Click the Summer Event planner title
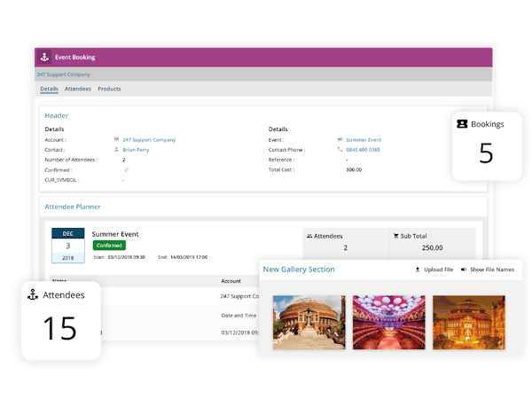Screen dimensions: 532x399 pyautogui.click(x=115, y=234)
